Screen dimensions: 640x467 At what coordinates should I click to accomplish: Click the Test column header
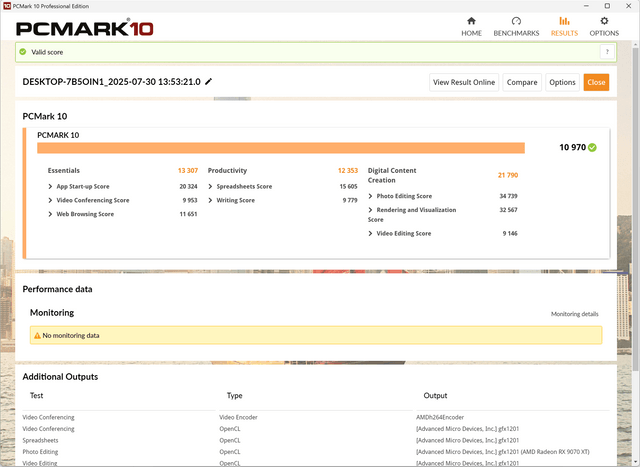(x=36, y=396)
